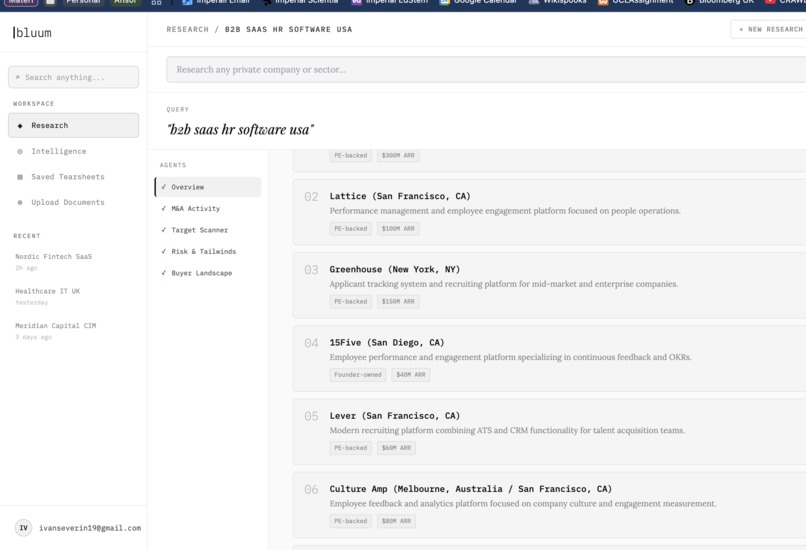This screenshot has width=806, height=550.
Task: Click the New Research button
Action: (x=769, y=29)
